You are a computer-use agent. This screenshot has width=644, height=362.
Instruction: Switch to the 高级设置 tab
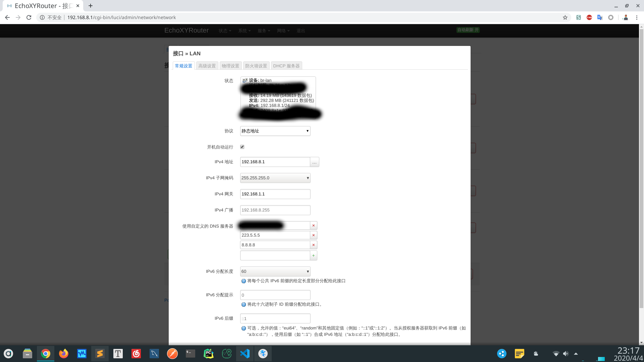207,66
